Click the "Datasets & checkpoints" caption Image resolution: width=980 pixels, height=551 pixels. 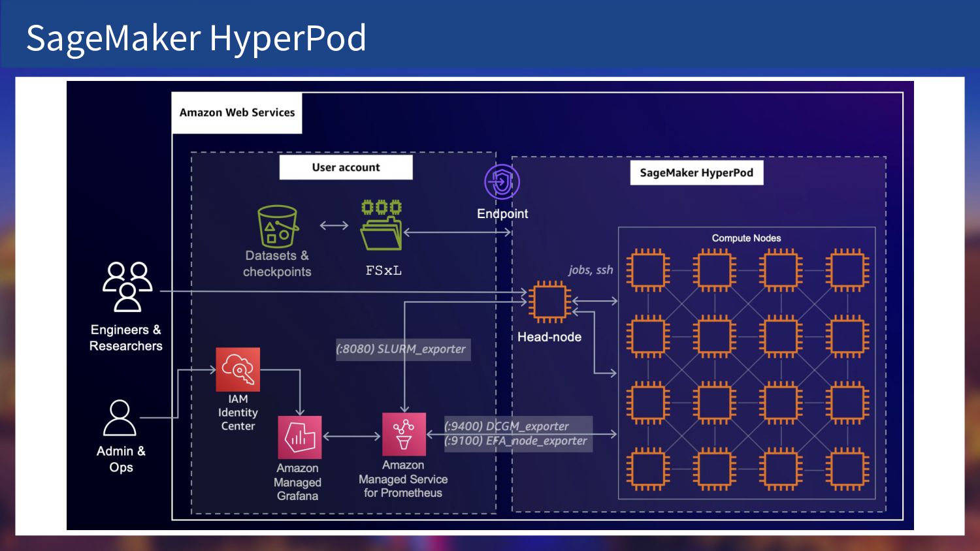pyautogui.click(x=277, y=264)
